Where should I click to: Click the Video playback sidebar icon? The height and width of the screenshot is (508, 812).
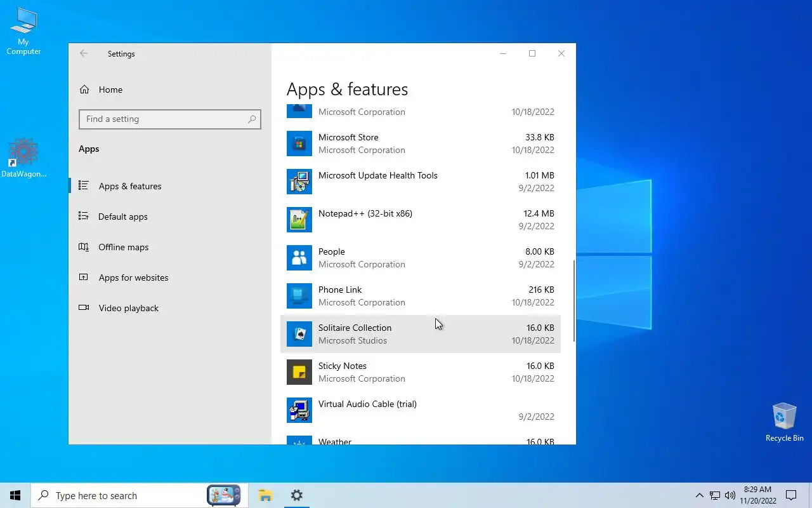click(x=84, y=307)
